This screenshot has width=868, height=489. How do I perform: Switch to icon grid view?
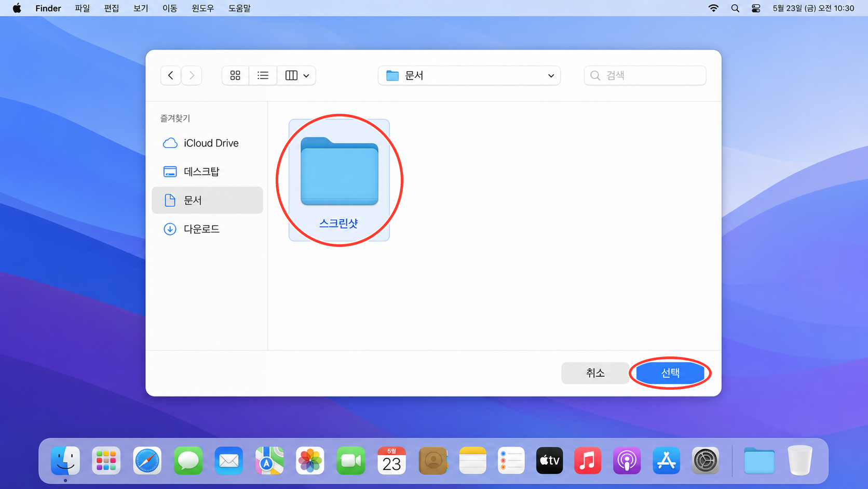coord(235,75)
